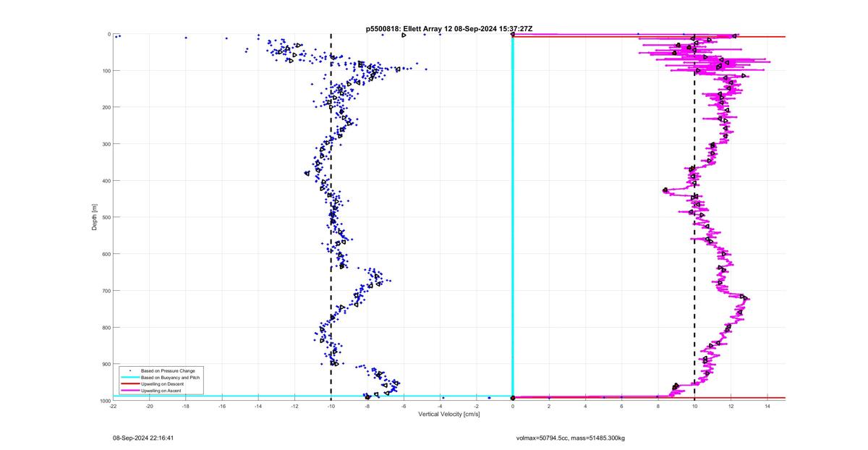Click velocity axis tick label '-4'
The width and height of the screenshot is (868, 450).
[440, 406]
